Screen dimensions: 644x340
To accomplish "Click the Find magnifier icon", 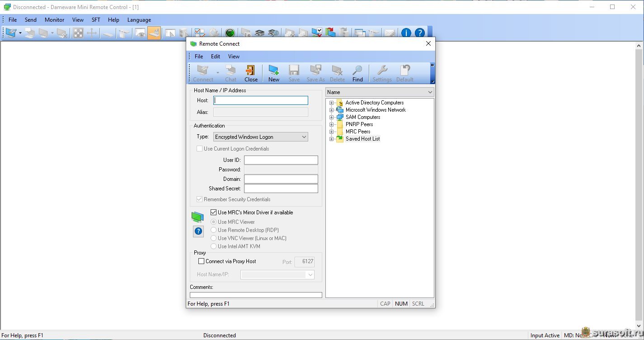I will (x=357, y=71).
